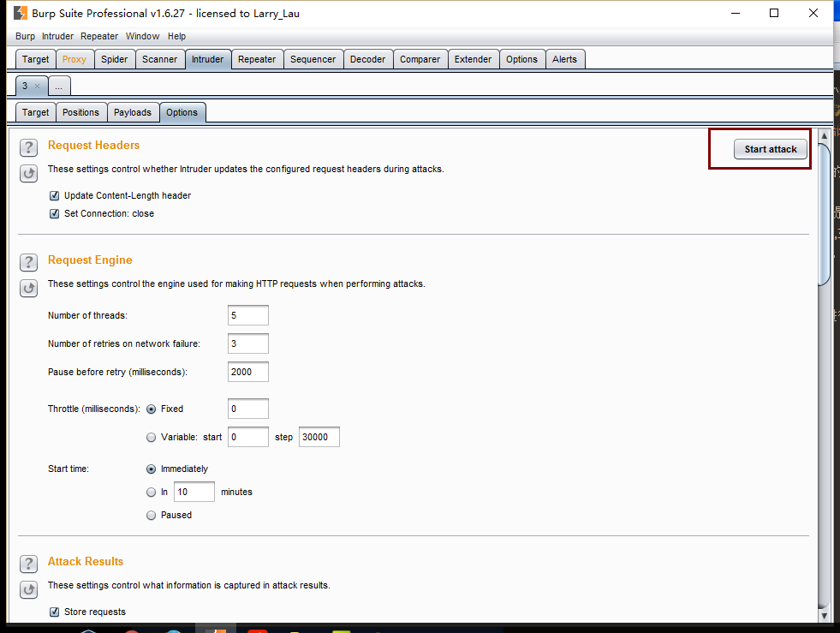Viewport: 840px width, 633px height.
Task: Toggle Set Connection: close checkbox
Action: click(x=54, y=213)
